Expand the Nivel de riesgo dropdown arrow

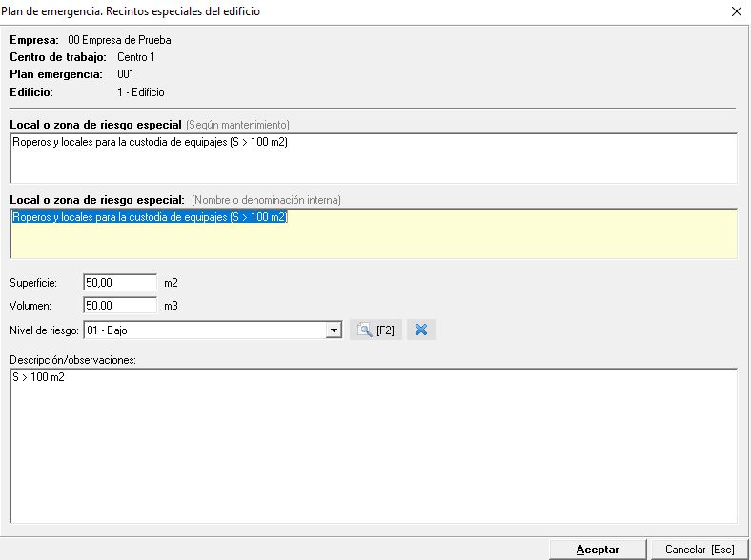(334, 330)
